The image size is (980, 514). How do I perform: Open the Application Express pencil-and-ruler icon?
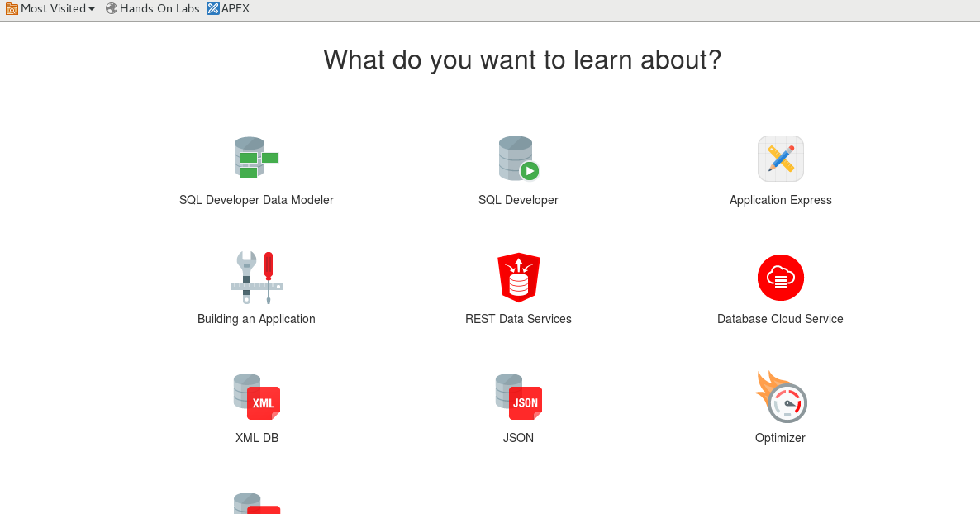(780, 158)
